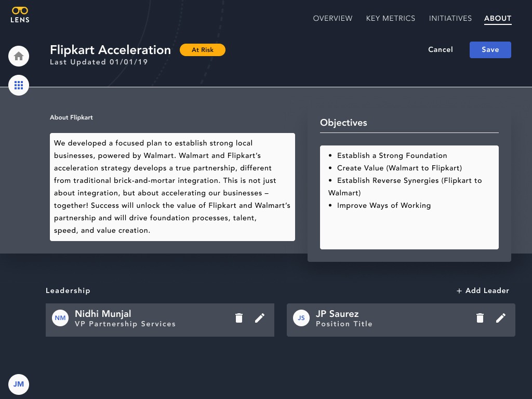
Task: Click the LENS logo icon
Action: 20,15
